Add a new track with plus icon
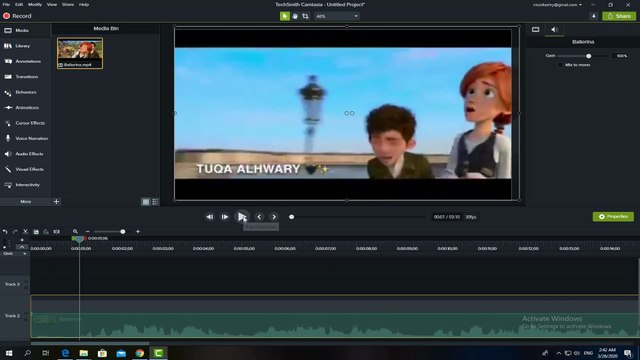The height and width of the screenshot is (360, 640). pos(22,240)
